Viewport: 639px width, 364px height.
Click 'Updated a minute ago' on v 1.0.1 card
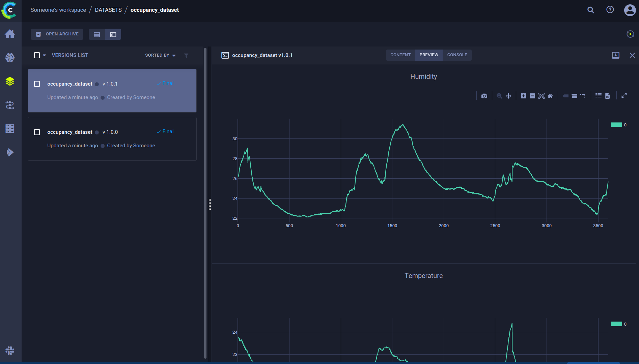(x=73, y=97)
